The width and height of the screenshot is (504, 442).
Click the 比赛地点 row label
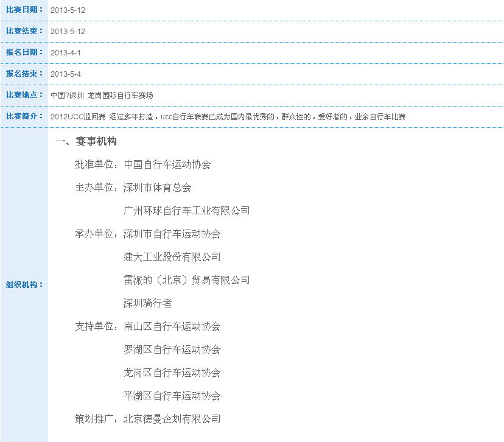click(x=24, y=95)
